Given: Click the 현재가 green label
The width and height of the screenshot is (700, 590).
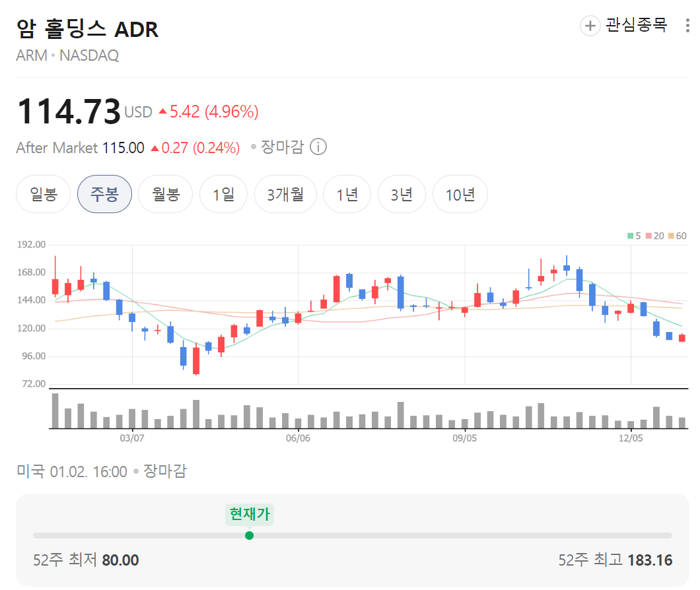Looking at the screenshot, I should point(250,514).
